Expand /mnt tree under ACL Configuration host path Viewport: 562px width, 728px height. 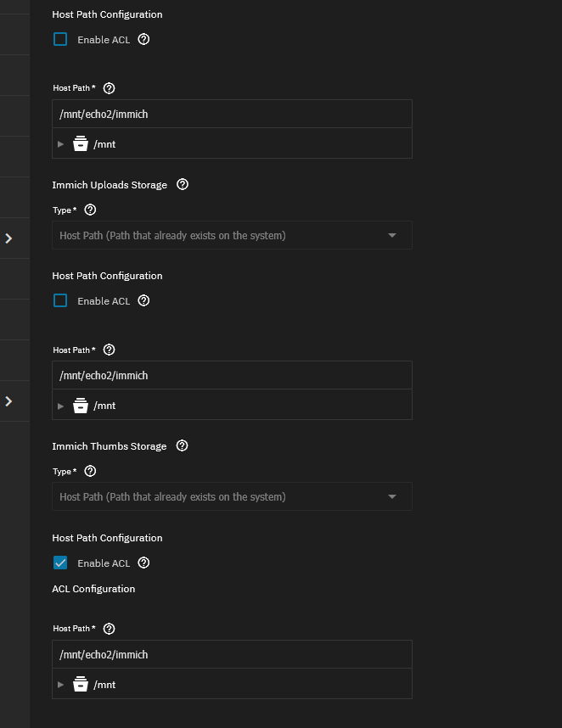click(60, 685)
